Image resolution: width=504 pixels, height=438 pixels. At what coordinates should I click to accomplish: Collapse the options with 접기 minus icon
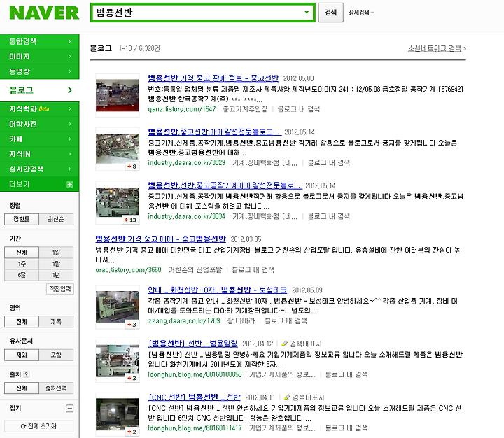tap(69, 409)
